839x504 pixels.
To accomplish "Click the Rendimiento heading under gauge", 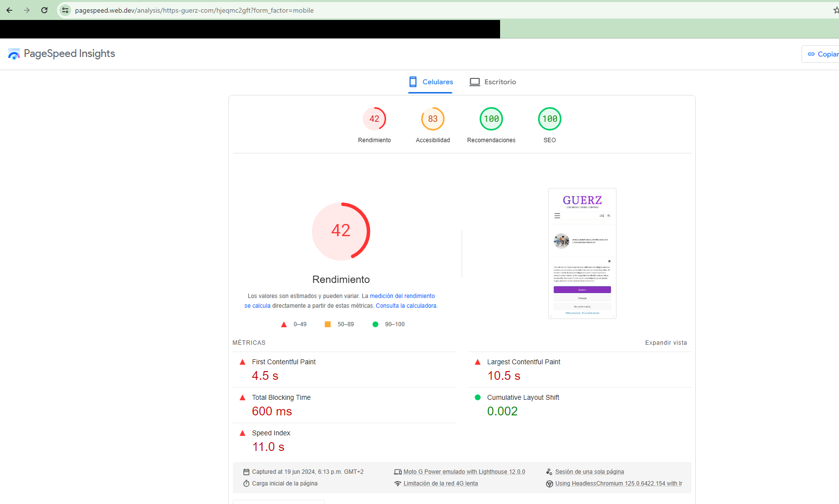I will (341, 280).
